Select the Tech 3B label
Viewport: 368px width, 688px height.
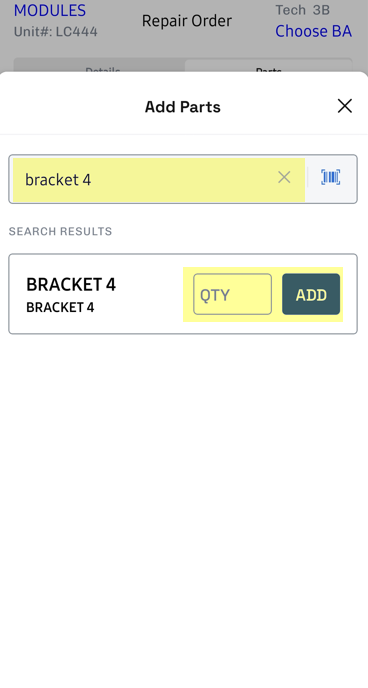[302, 10]
